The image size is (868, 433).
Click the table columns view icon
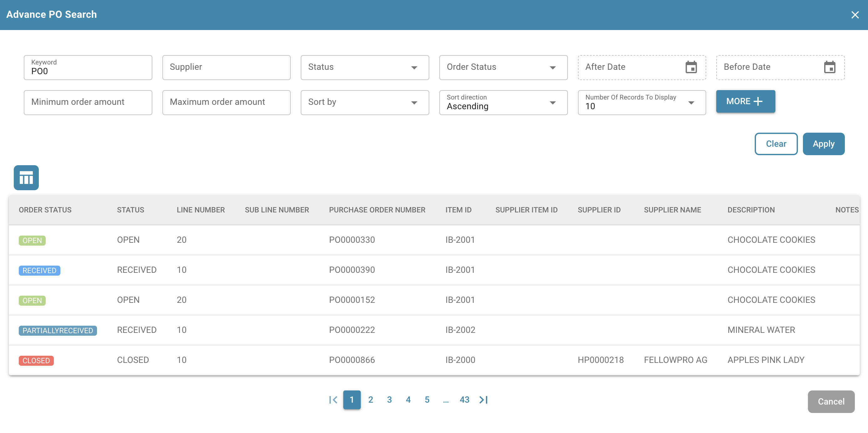pyautogui.click(x=26, y=178)
